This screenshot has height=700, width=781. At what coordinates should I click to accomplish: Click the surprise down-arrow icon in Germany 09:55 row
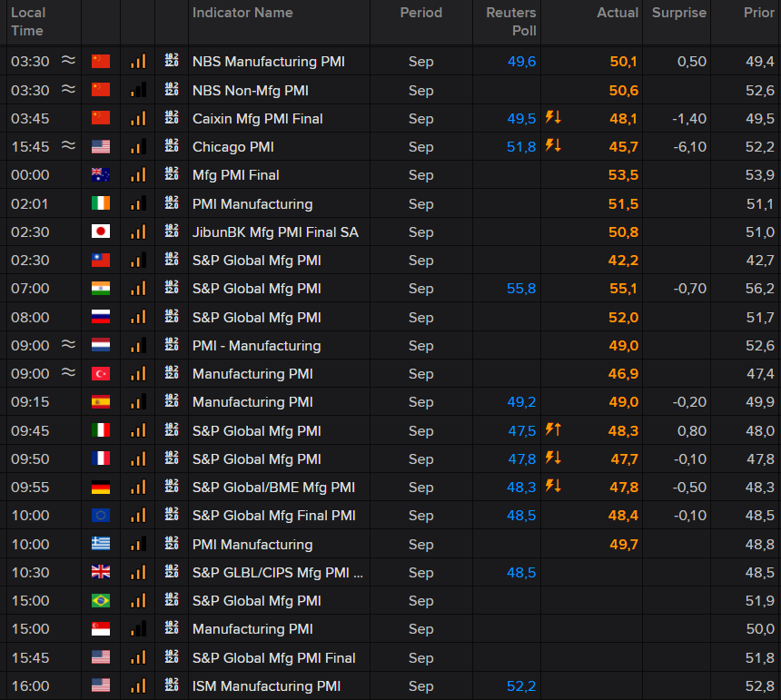553,486
